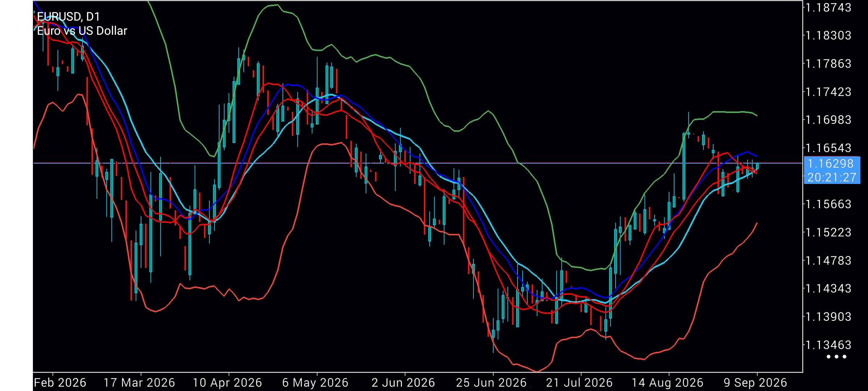Click the 1.14783 price axis label
Viewport: 868px width, 391px height.
pyautogui.click(x=828, y=261)
